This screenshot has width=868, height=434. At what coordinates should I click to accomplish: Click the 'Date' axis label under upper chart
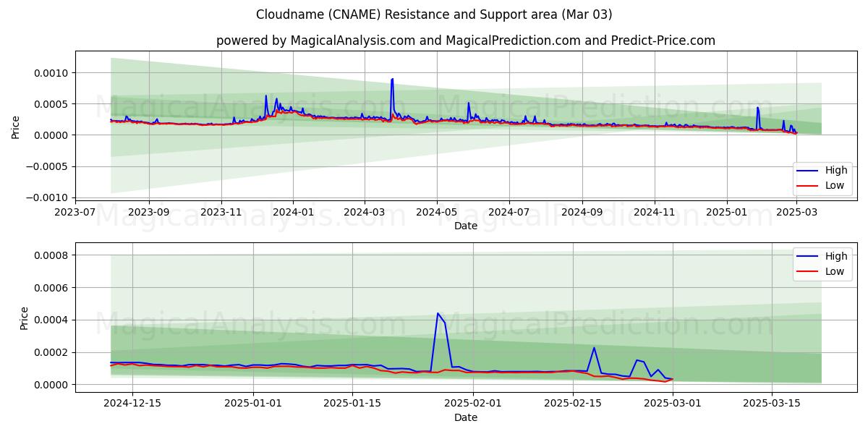pyautogui.click(x=466, y=226)
